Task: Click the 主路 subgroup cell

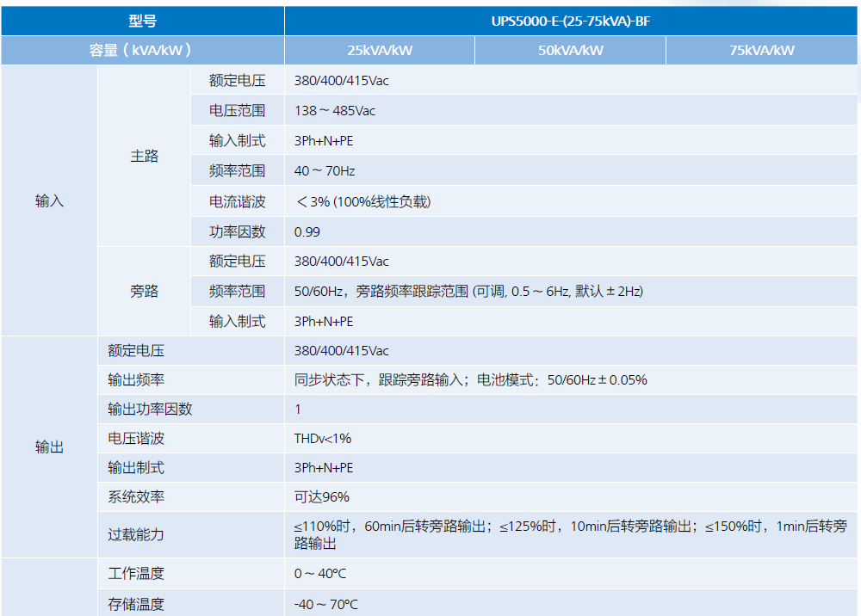Action: [x=145, y=156]
